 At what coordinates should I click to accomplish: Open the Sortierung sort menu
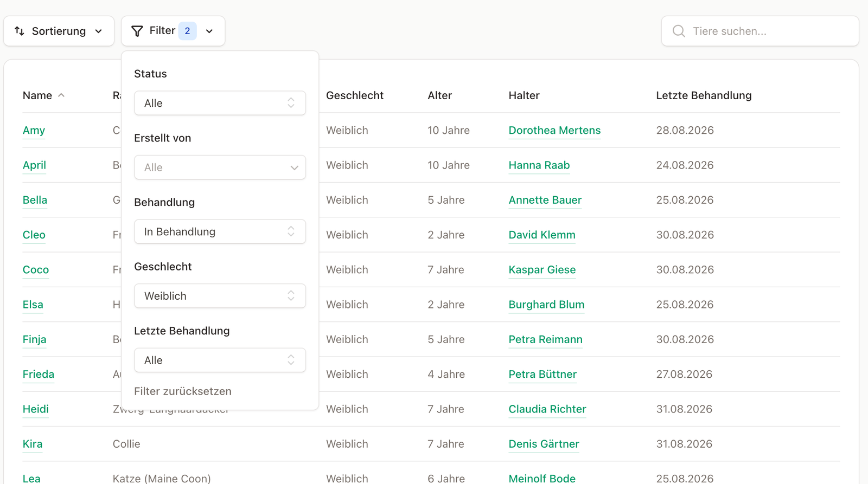[x=59, y=31]
